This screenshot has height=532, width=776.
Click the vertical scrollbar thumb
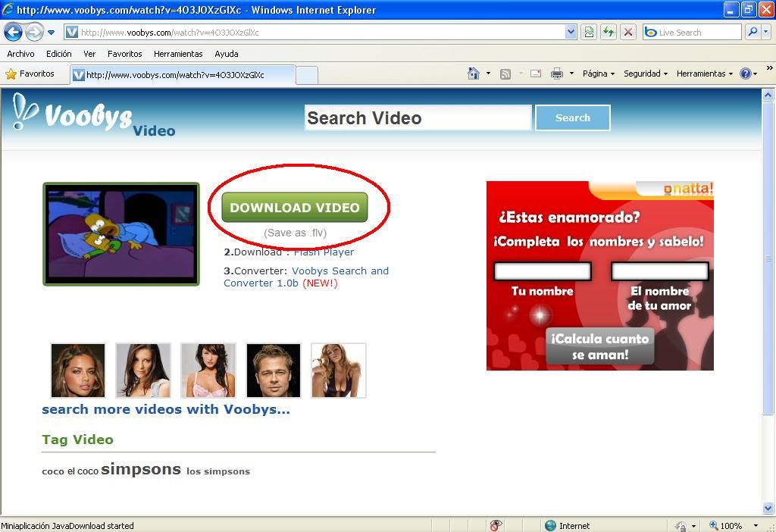tap(768, 258)
